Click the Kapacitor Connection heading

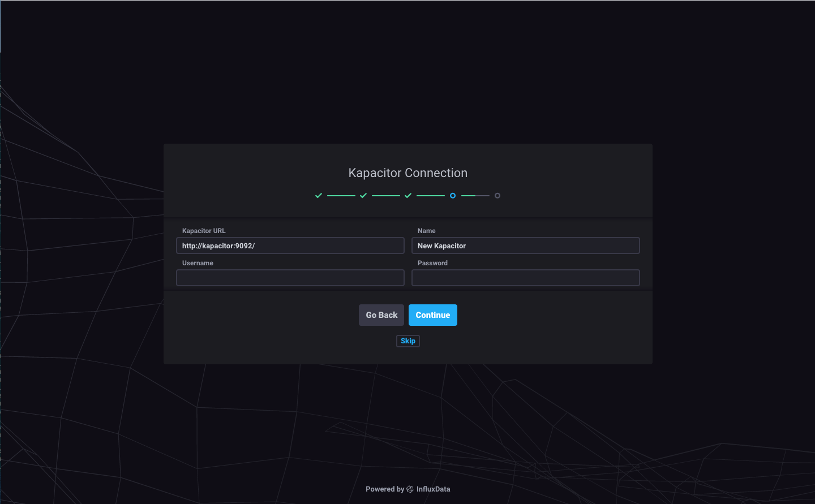tap(408, 173)
